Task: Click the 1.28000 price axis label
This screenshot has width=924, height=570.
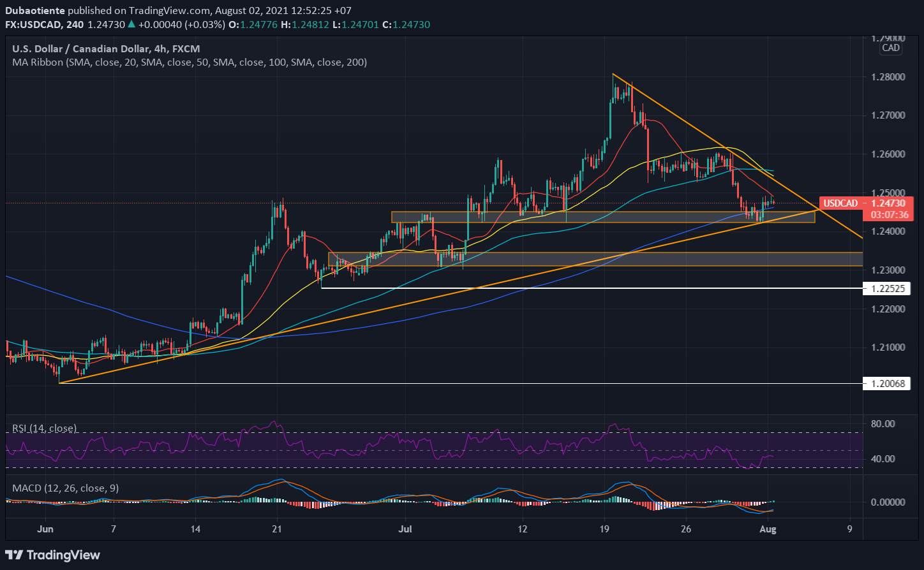Action: (888, 77)
